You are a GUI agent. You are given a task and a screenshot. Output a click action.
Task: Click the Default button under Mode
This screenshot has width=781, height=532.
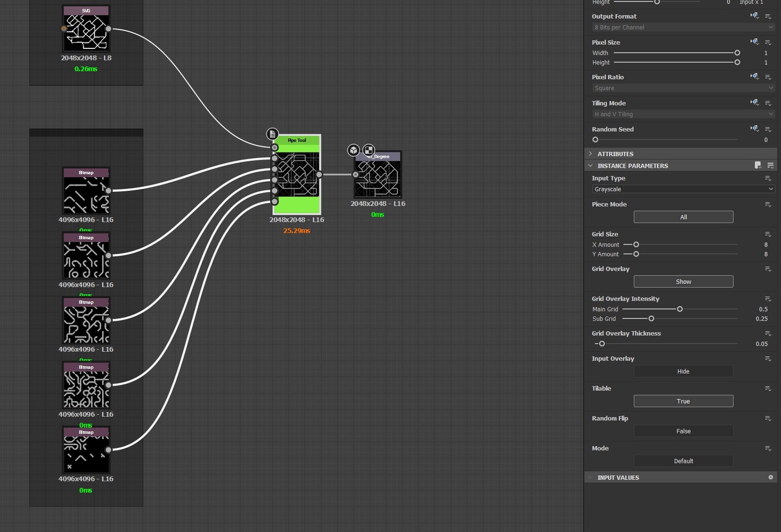coord(683,461)
